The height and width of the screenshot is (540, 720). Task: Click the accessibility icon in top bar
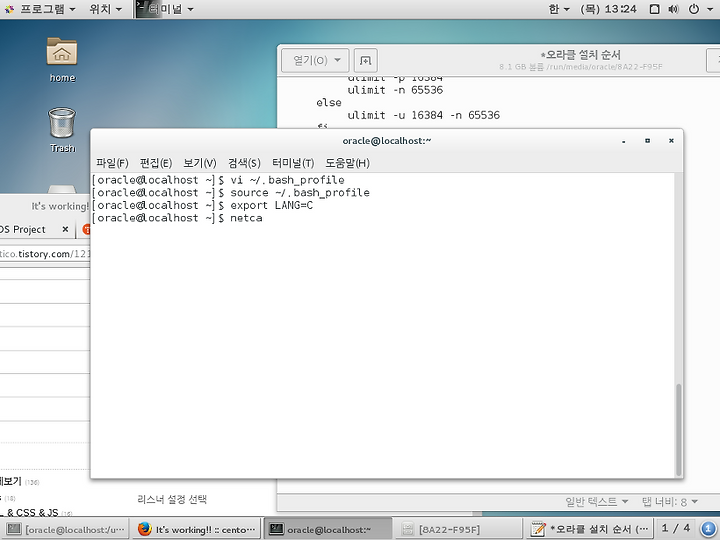[x=654, y=9]
